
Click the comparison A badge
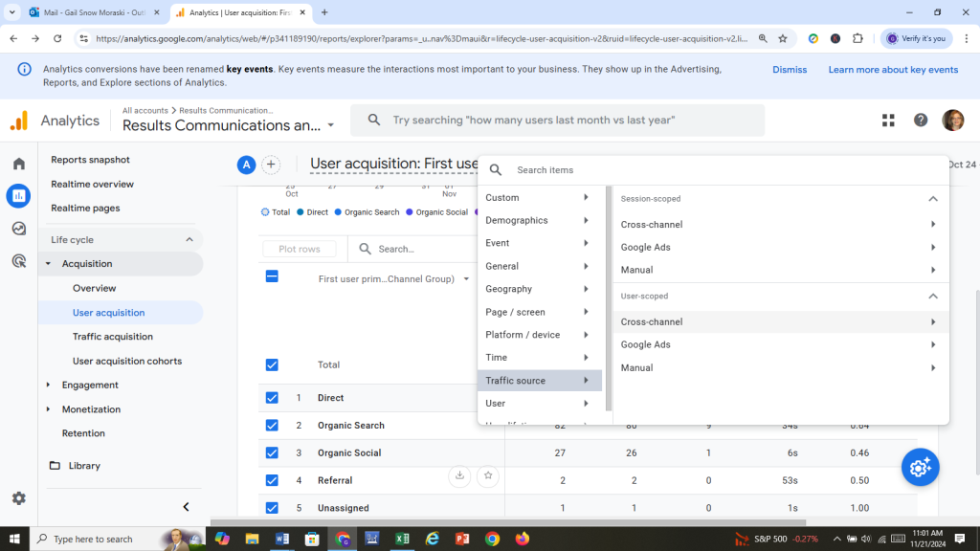pos(246,165)
